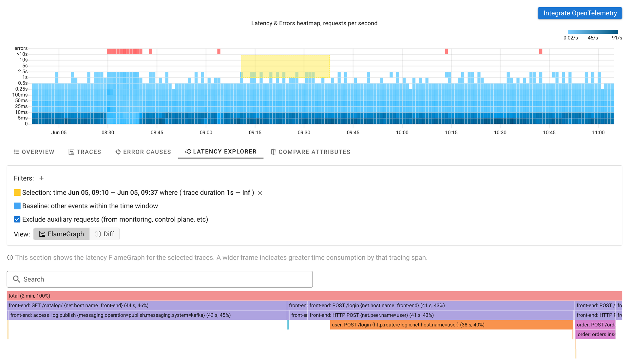
Task: Click the Diff view icon
Action: (98, 234)
